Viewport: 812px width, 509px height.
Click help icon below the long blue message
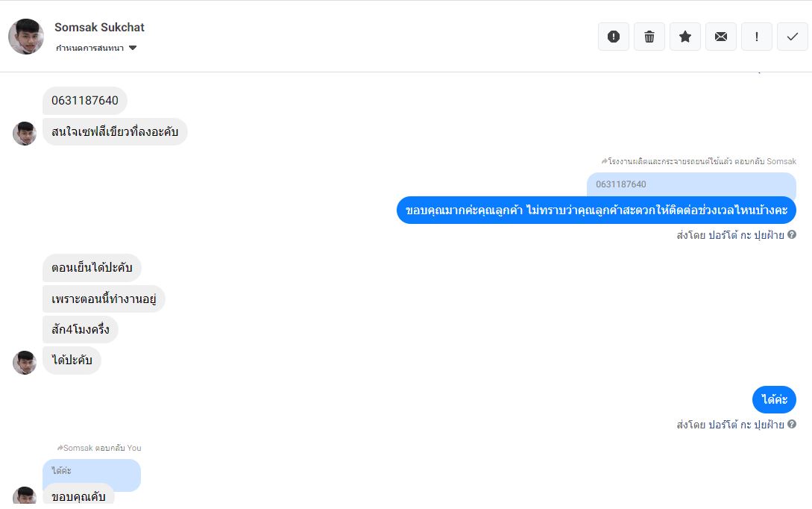click(792, 234)
